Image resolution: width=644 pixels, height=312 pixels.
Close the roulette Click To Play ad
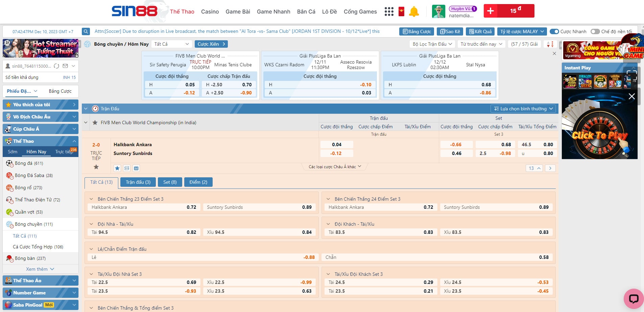point(631,96)
